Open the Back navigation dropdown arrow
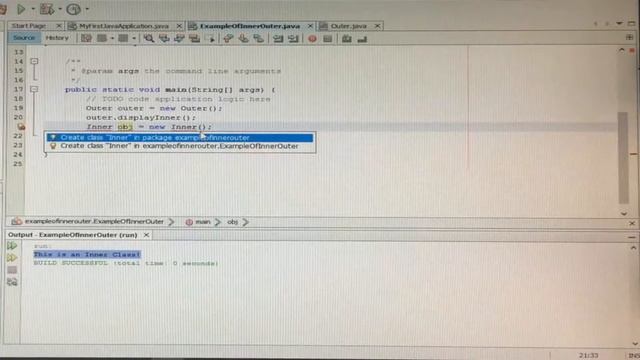This screenshot has height=360, width=640. tap(112, 38)
